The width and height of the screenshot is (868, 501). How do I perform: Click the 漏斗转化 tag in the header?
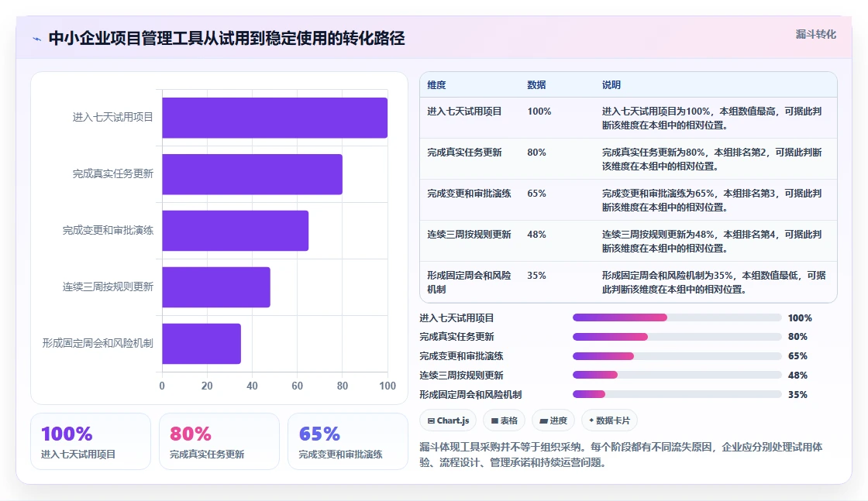pos(815,34)
